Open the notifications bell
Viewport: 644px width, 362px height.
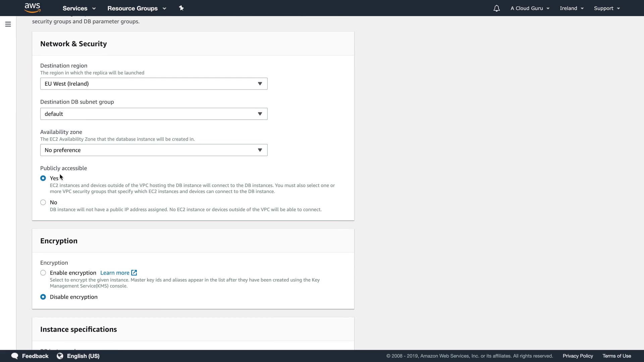[496, 8]
